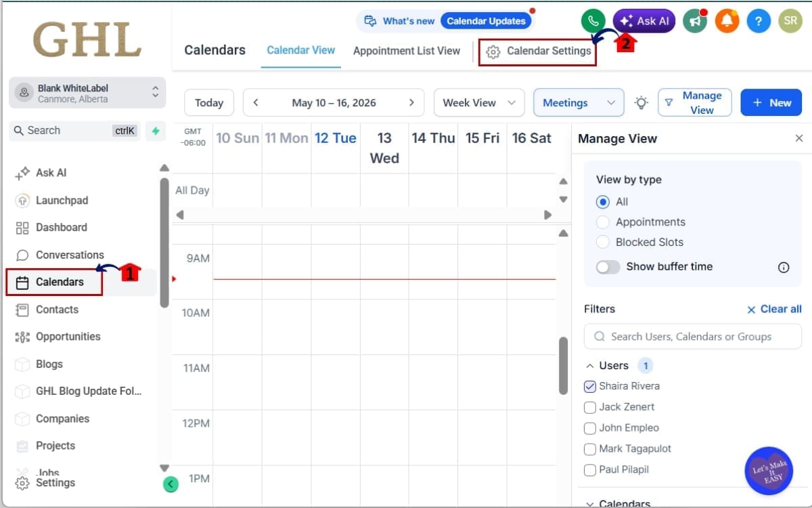Open the Blank WhiteLabel account switcher
This screenshot has height=508, width=812.
pyautogui.click(x=87, y=93)
